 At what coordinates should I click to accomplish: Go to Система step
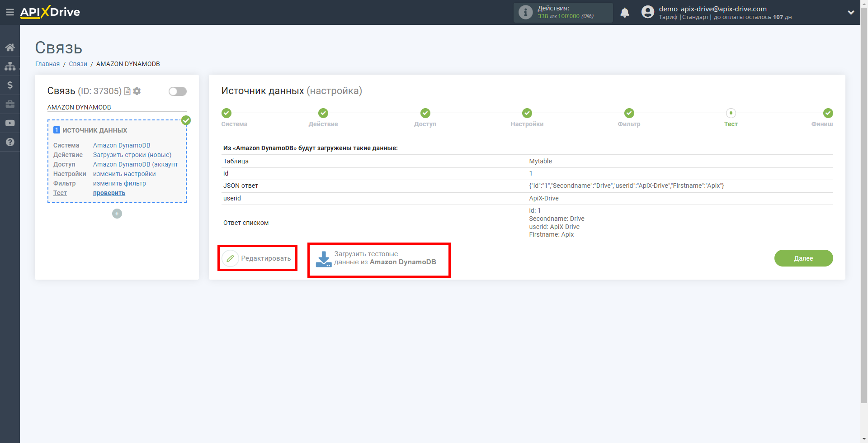(234, 118)
